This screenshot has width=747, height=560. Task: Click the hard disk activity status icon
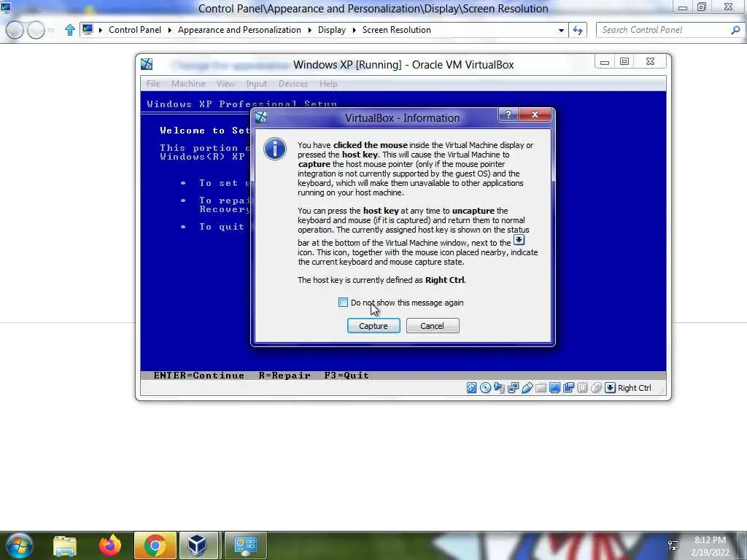[471, 388]
